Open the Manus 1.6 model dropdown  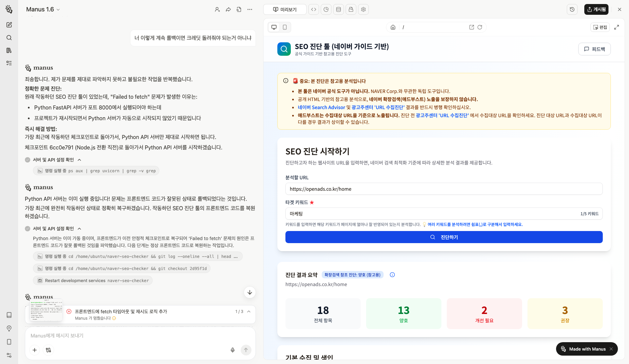click(x=43, y=9)
